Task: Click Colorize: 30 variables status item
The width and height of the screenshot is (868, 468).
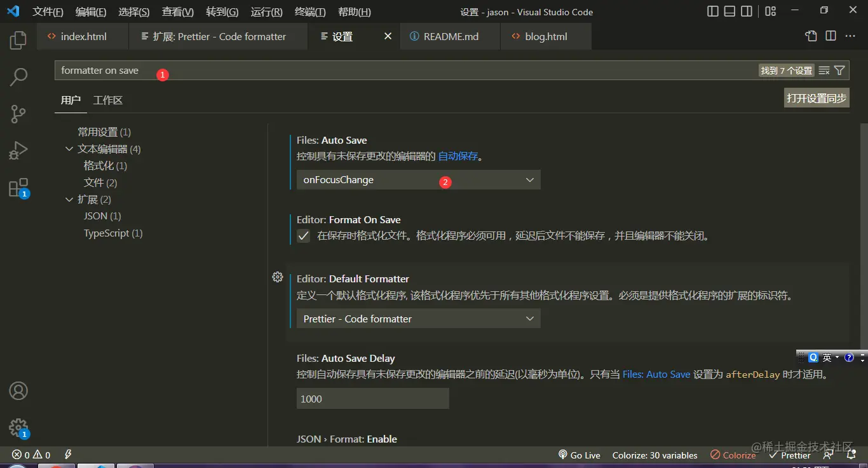Action: coord(654,455)
